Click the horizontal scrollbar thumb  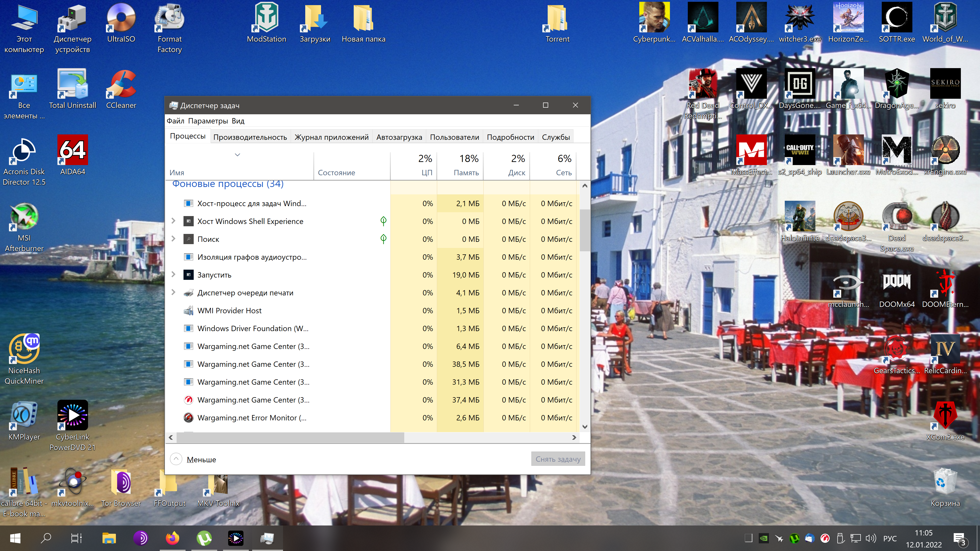click(290, 437)
